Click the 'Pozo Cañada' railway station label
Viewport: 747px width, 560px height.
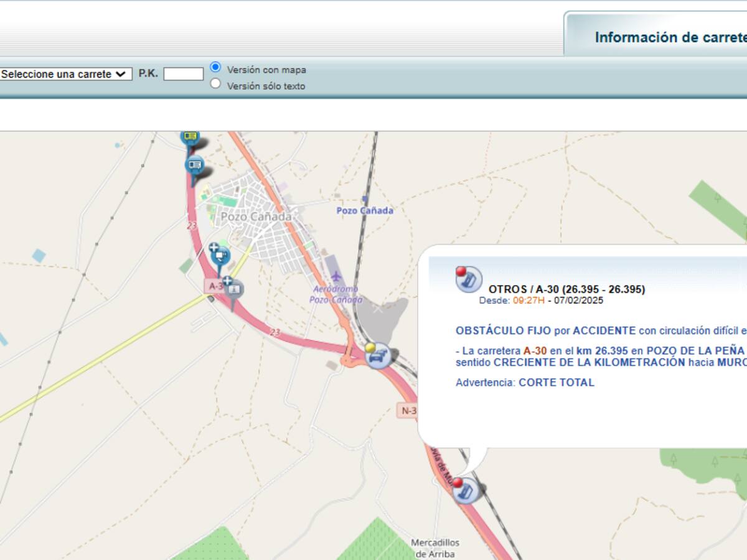point(365,211)
